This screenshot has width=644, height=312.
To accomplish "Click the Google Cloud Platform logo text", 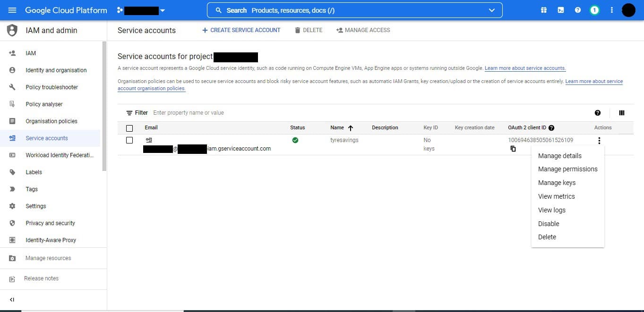I will coord(66,10).
